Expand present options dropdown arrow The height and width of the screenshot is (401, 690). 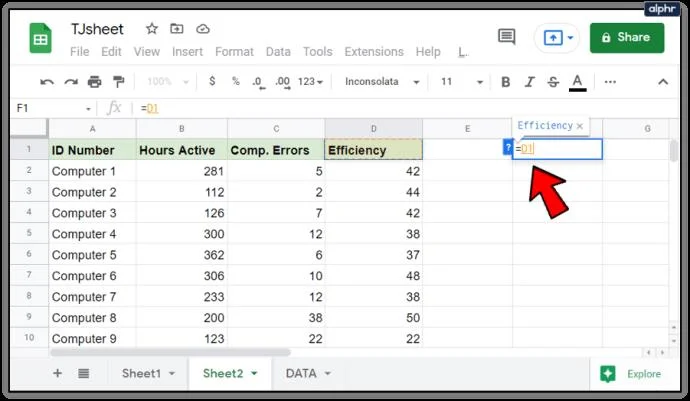point(570,38)
